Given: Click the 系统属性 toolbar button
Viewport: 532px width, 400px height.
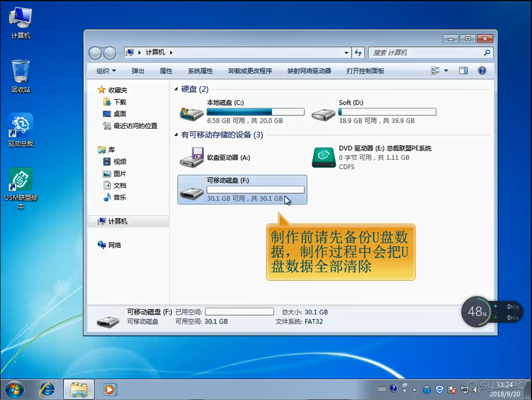Looking at the screenshot, I should tap(200, 71).
